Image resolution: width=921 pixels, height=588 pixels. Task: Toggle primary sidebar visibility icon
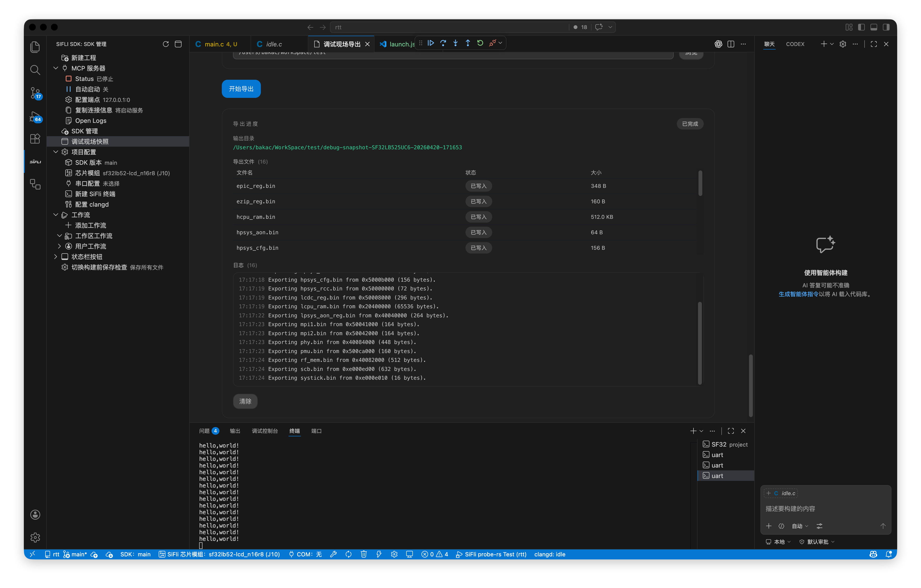click(x=861, y=27)
